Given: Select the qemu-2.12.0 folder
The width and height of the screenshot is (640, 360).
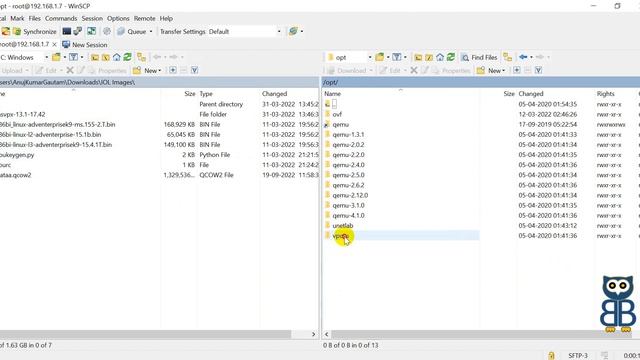Looking at the screenshot, I should [x=350, y=195].
